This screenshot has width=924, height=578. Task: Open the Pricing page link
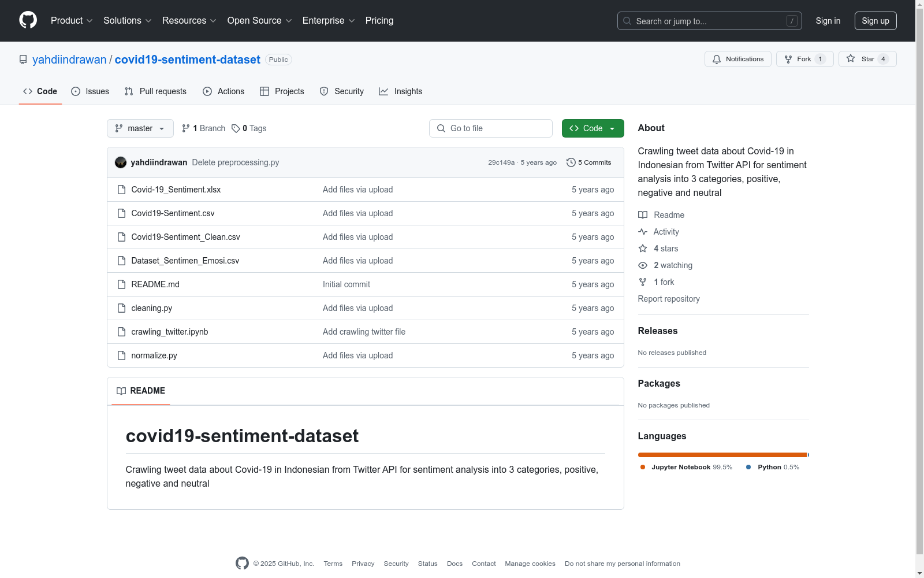[x=379, y=20]
